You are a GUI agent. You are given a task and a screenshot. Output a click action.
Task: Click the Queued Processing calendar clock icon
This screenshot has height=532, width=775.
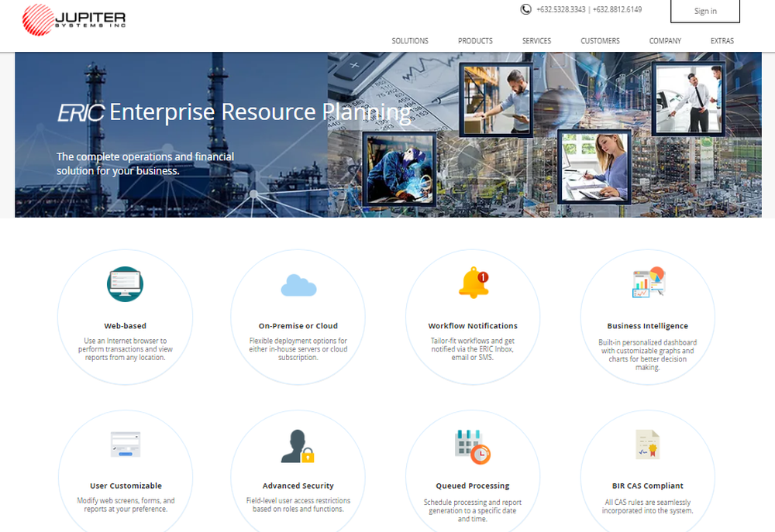(473, 447)
